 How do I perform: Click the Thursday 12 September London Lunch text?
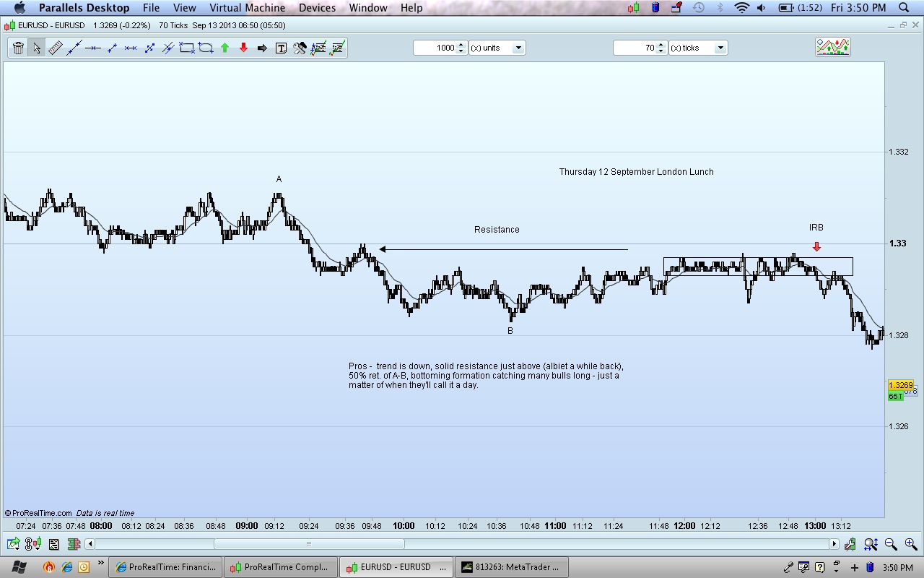click(636, 171)
